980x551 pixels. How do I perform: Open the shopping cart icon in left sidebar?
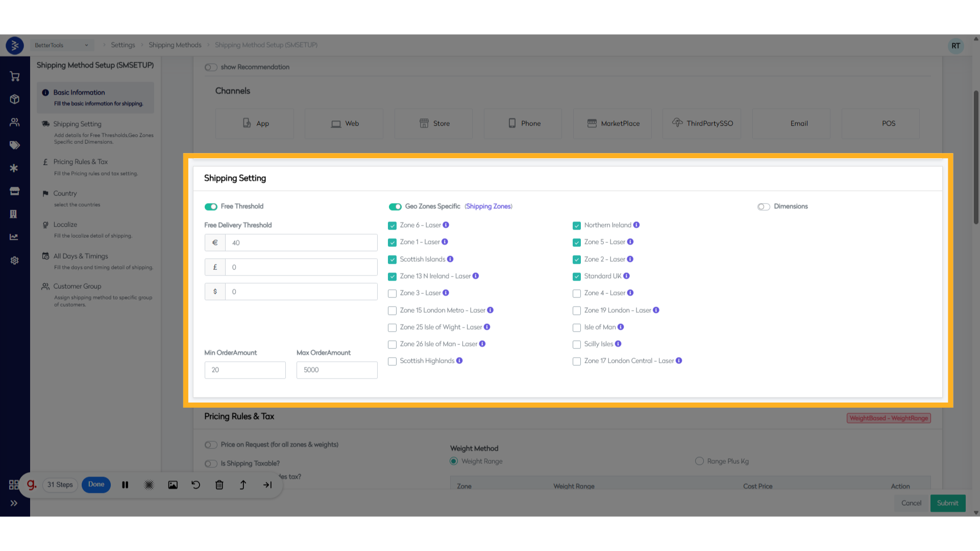15,77
